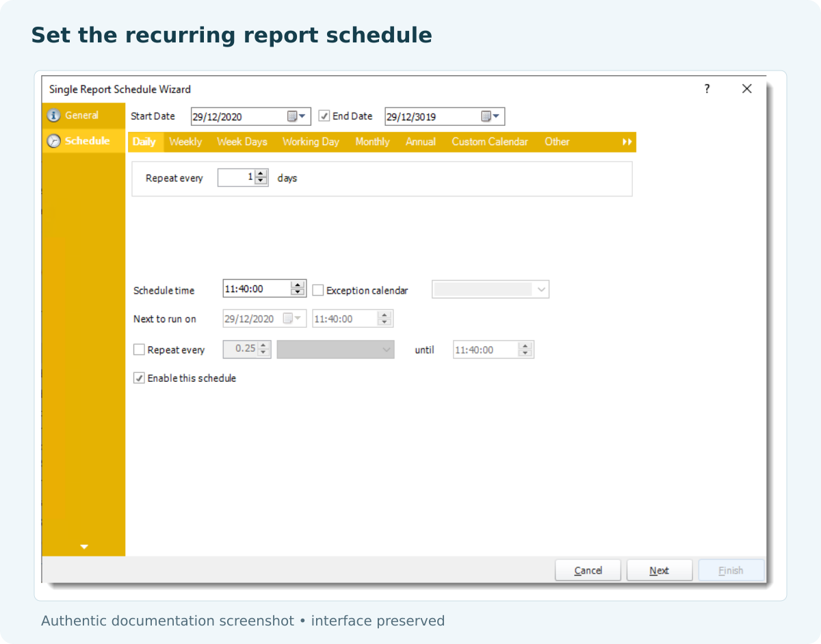Screen dimensions: 821x644
Task: Switch to the Monthly tab
Action: [372, 142]
